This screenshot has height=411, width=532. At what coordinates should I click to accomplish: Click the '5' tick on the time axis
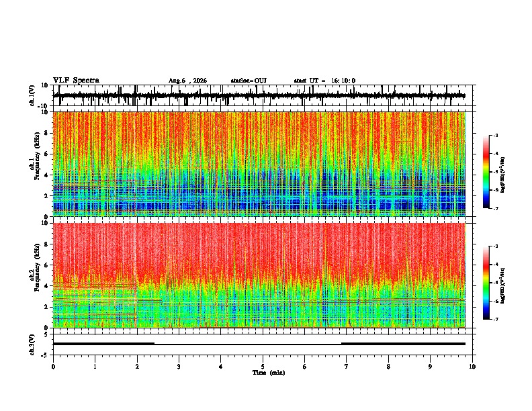pos(263,367)
